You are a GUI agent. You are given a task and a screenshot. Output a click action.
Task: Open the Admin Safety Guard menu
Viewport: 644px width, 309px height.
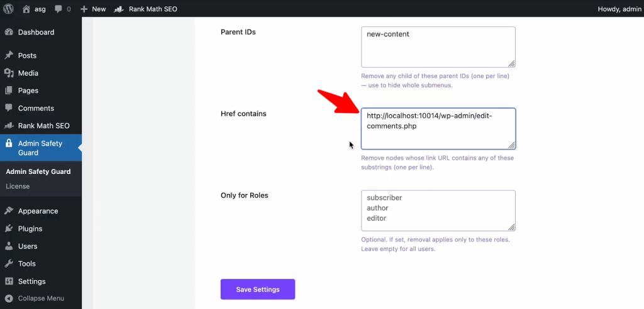(40, 148)
